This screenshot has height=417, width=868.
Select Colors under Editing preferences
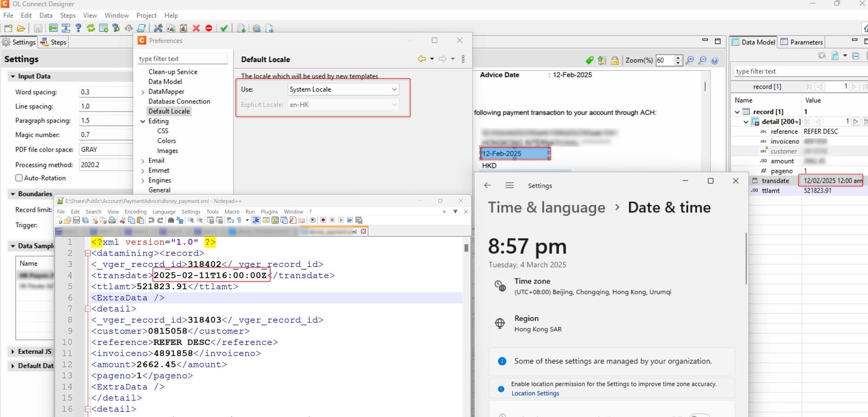click(x=166, y=141)
